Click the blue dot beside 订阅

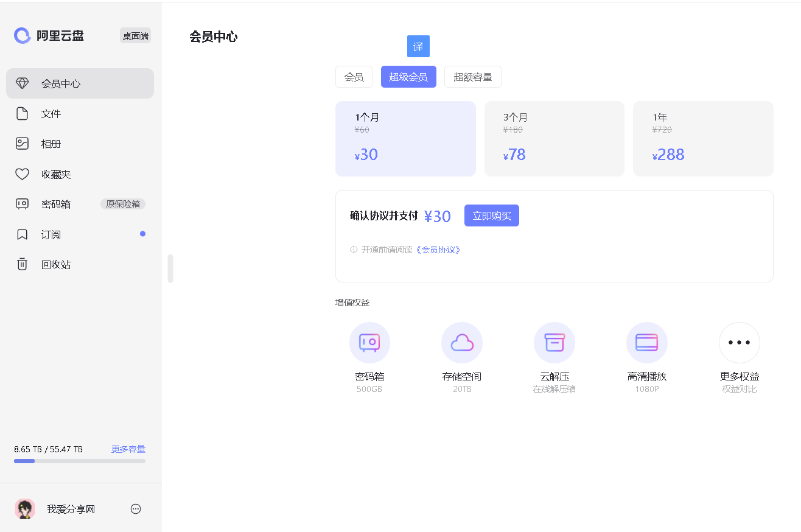(142, 234)
